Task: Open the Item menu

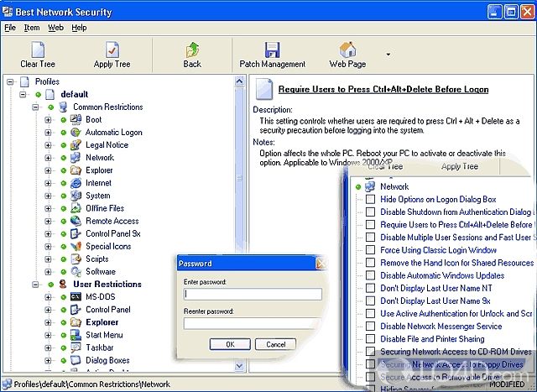Action: [x=32, y=28]
